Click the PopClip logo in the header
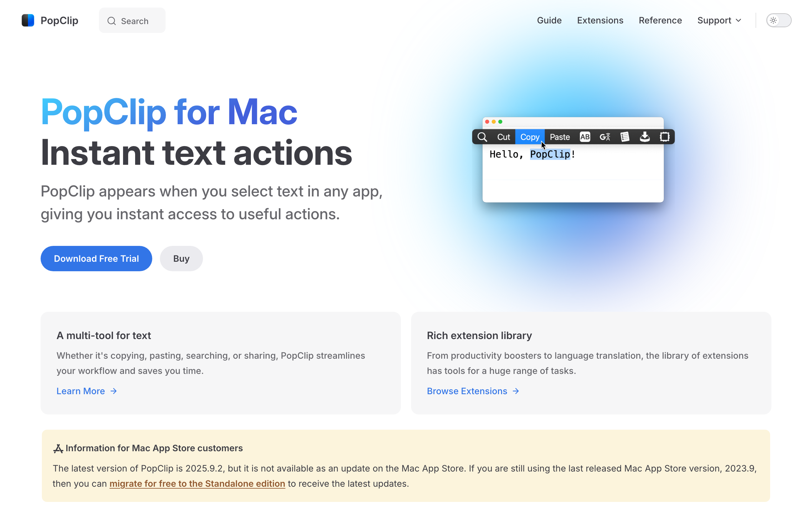812x507 pixels. pos(50,20)
